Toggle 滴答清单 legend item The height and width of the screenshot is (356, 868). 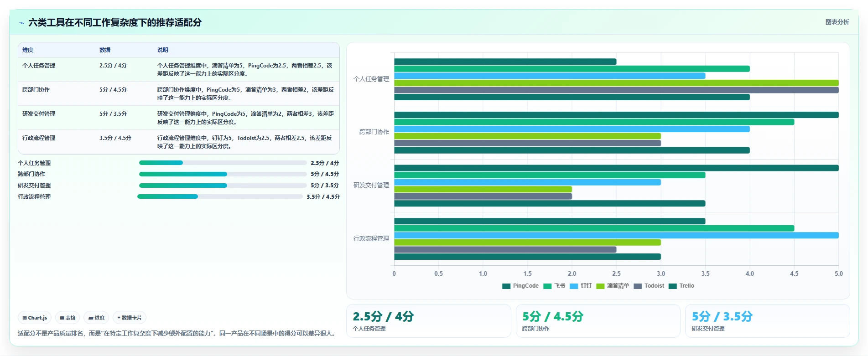click(x=613, y=286)
